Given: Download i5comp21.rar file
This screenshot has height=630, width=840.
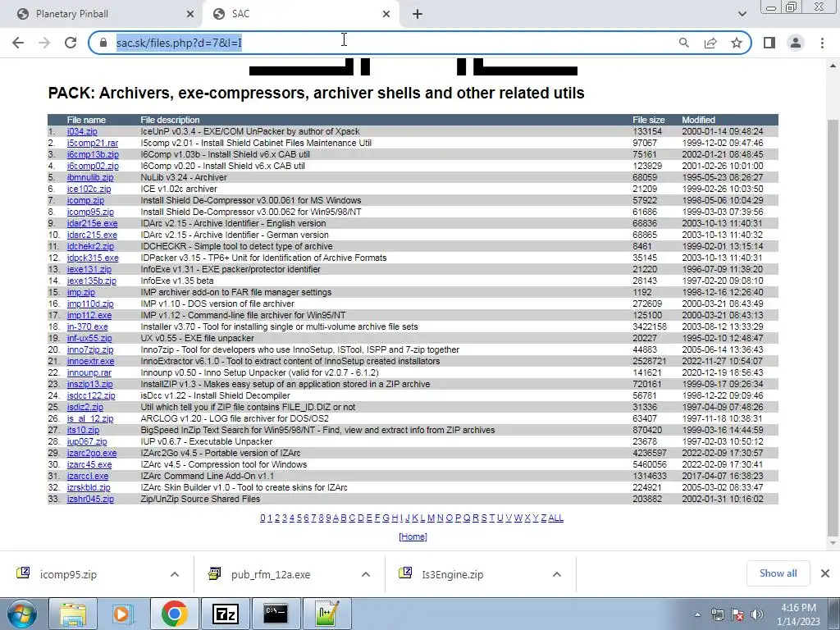Looking at the screenshot, I should tap(93, 143).
